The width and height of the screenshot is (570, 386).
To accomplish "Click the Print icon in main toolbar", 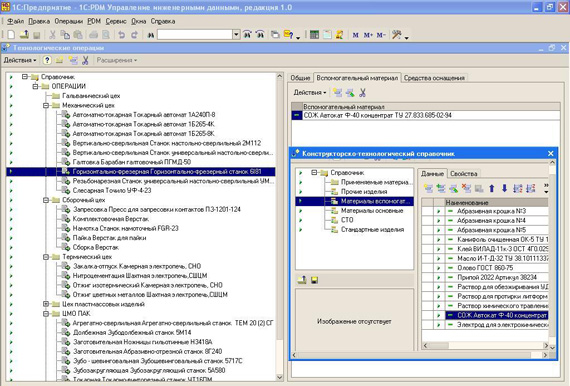I will (x=93, y=35).
